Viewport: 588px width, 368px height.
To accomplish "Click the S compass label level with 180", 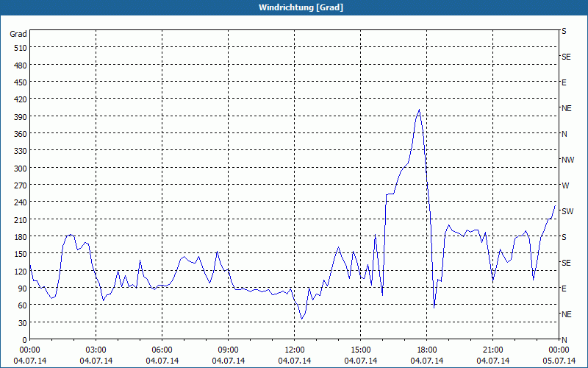I will pos(564,237).
